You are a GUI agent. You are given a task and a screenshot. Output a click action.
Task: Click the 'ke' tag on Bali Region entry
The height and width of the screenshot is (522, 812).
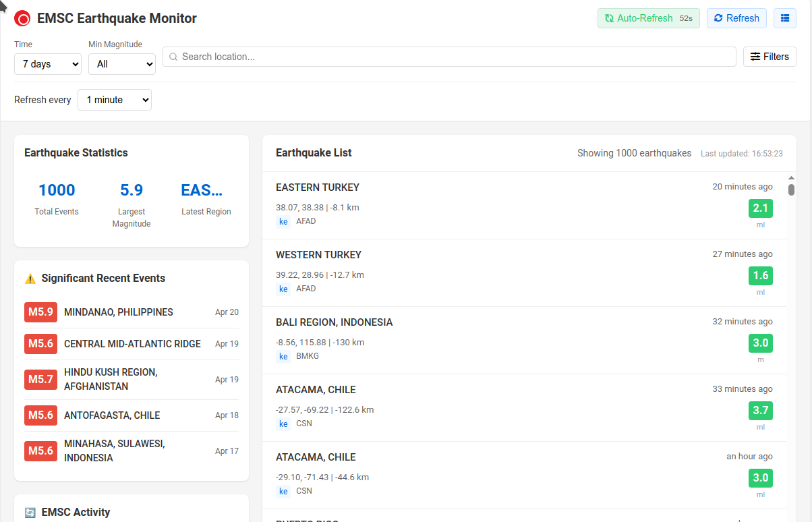click(283, 356)
